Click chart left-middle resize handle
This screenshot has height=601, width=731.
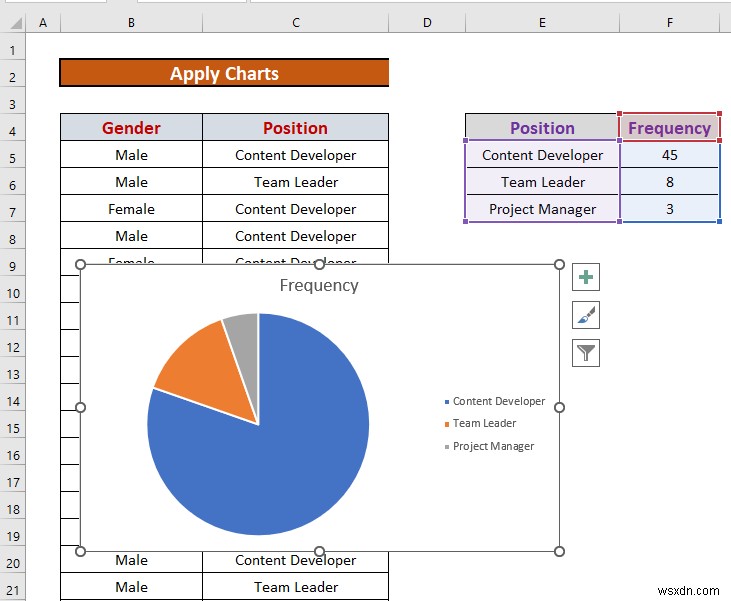click(80, 408)
